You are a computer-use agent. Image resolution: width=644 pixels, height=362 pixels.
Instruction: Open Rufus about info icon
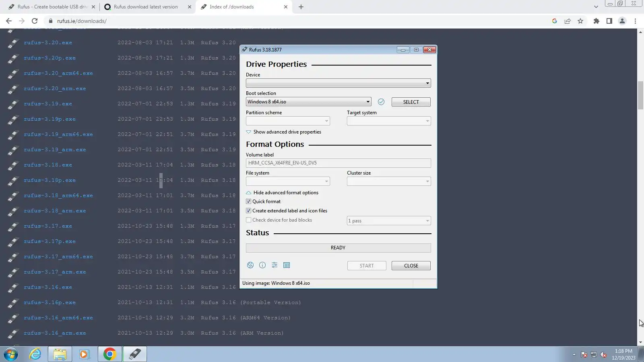pos(262,265)
